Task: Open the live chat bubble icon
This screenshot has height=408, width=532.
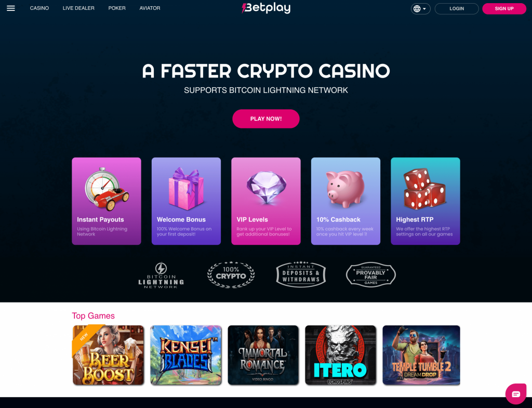Action: [x=516, y=394]
